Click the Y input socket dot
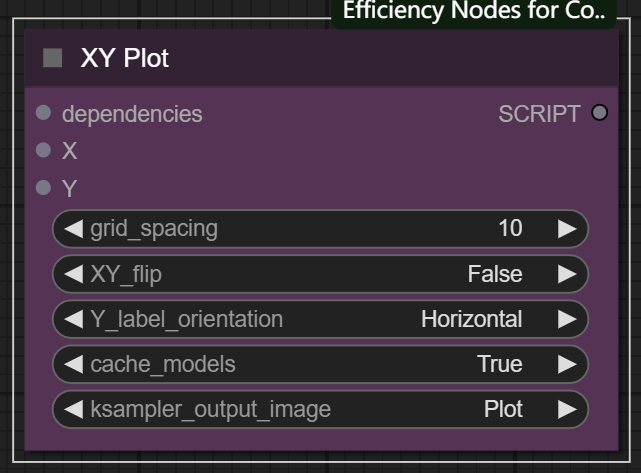 pos(43,188)
